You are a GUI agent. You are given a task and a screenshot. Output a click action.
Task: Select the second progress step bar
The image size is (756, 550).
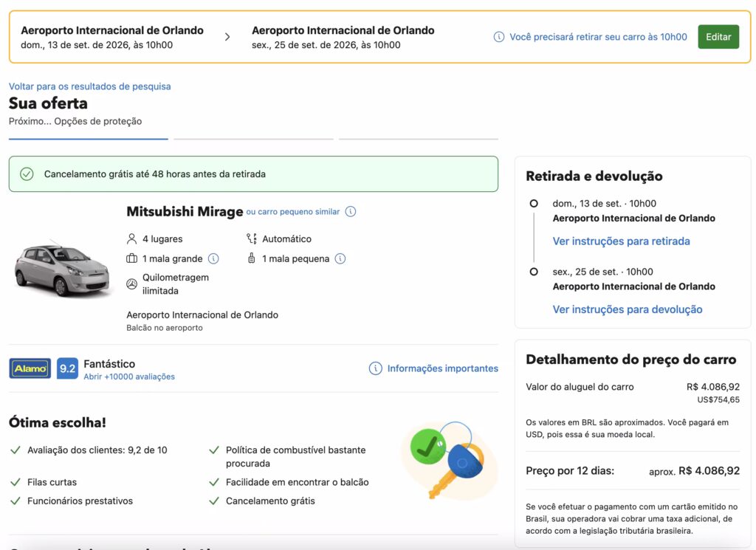253,138
